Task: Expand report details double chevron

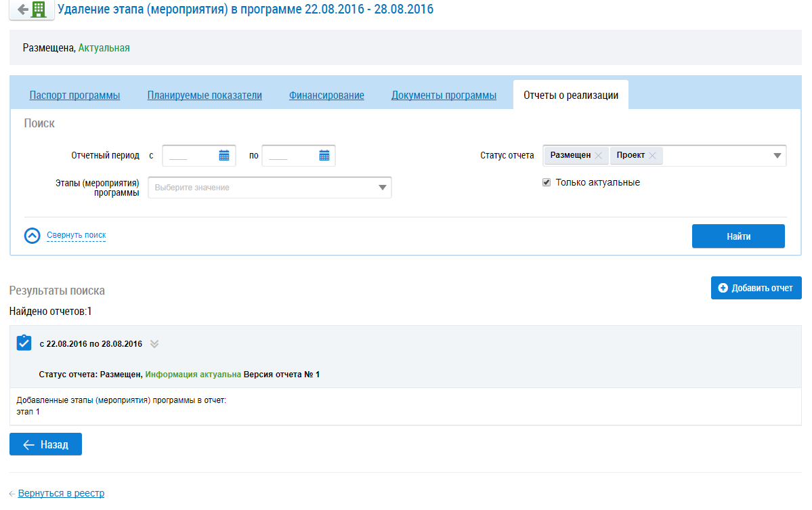Action: pyautogui.click(x=154, y=344)
